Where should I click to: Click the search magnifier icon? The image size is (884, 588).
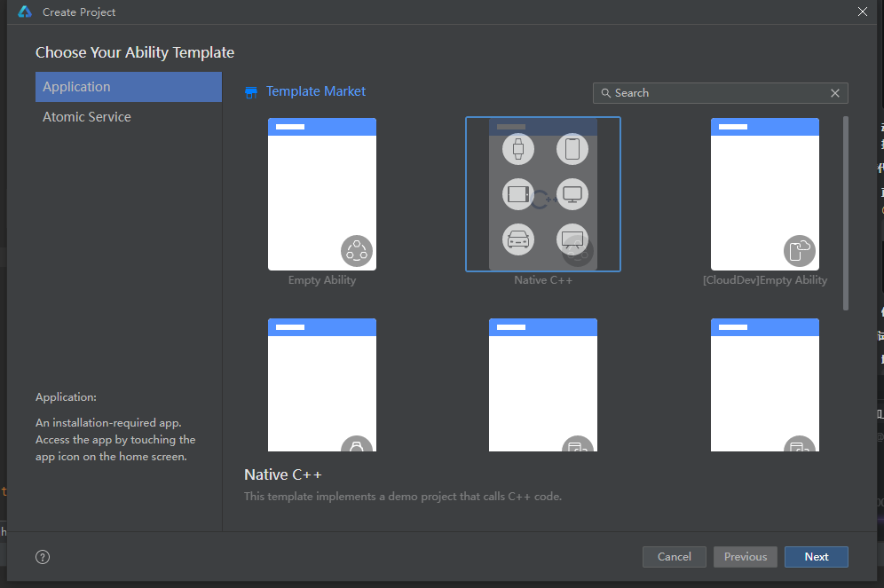605,93
